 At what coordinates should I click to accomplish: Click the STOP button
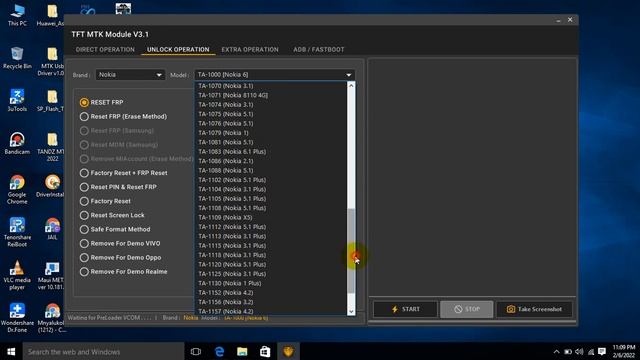point(467,309)
